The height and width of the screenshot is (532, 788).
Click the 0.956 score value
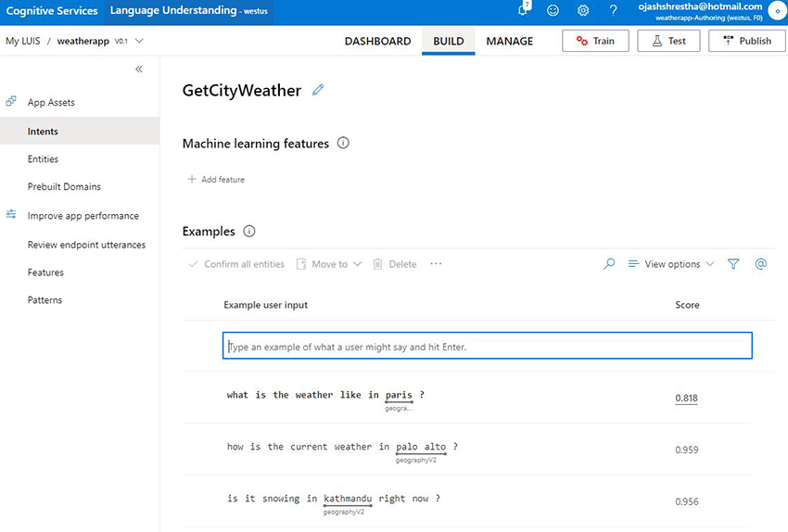(x=686, y=501)
